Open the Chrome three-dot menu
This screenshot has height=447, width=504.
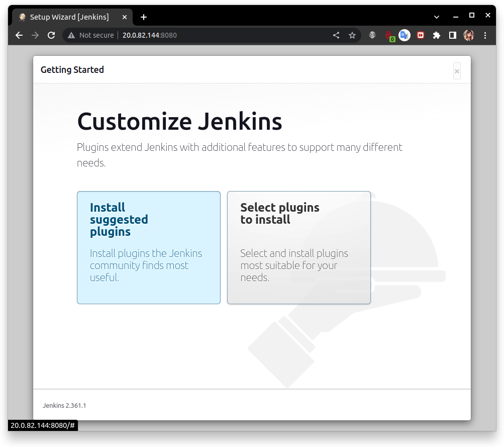pyautogui.click(x=484, y=35)
